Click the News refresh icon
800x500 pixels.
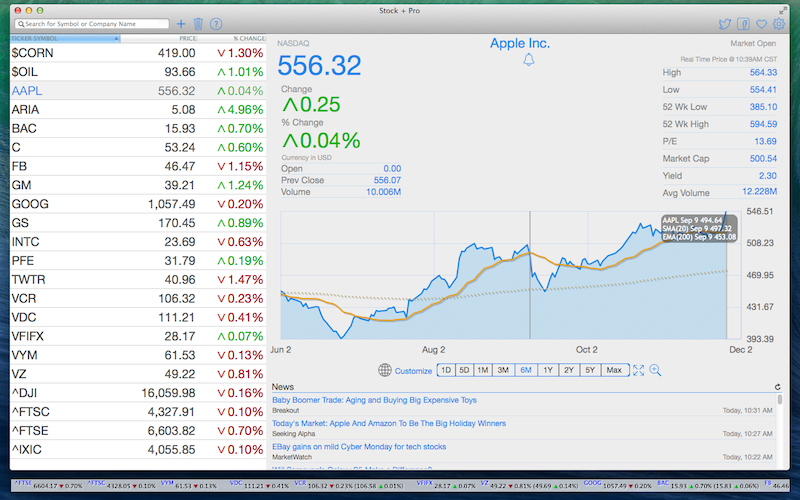tap(778, 387)
